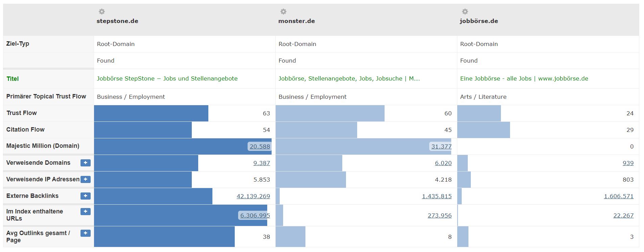Select the jobbörse.de column header
Screen dimensions: 644x252
(x=479, y=21)
